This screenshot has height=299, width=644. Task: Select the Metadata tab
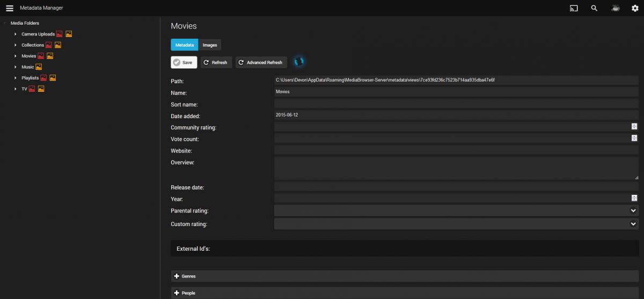[184, 45]
